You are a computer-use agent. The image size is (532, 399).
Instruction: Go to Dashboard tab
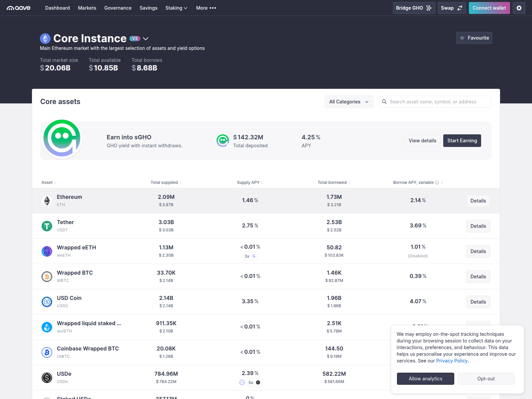point(58,8)
